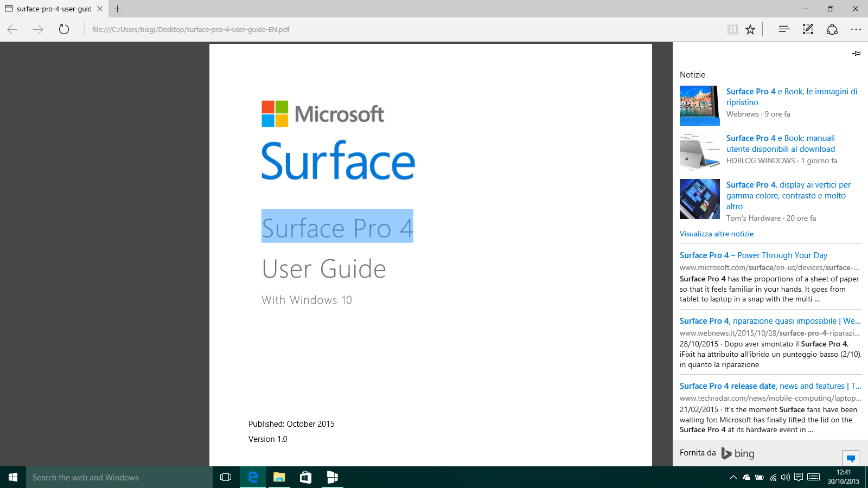
Task: Open the More actions ellipsis menu
Action: point(856,29)
